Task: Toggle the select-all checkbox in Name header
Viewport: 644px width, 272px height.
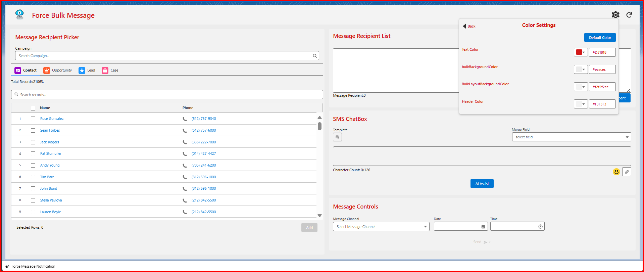Action: [x=33, y=108]
